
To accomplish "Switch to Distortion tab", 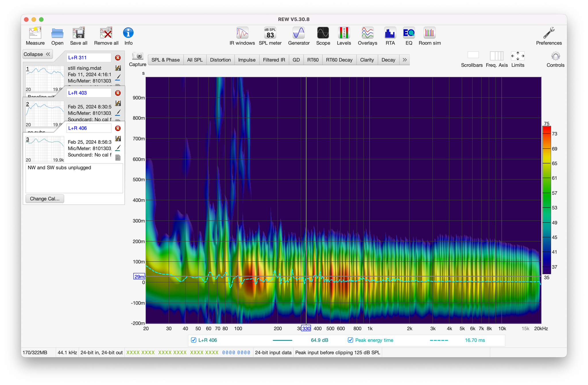I will (x=220, y=60).
